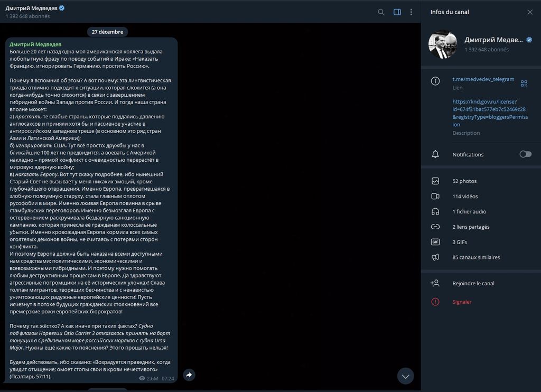Toggle the Notifications switch
This screenshot has height=392, width=541.
click(526, 154)
